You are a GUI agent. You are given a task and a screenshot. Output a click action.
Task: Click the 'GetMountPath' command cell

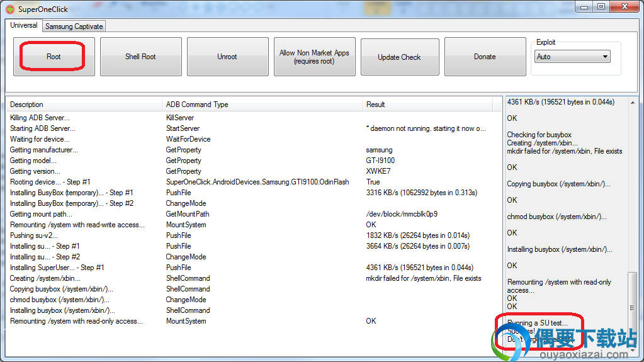click(x=188, y=213)
